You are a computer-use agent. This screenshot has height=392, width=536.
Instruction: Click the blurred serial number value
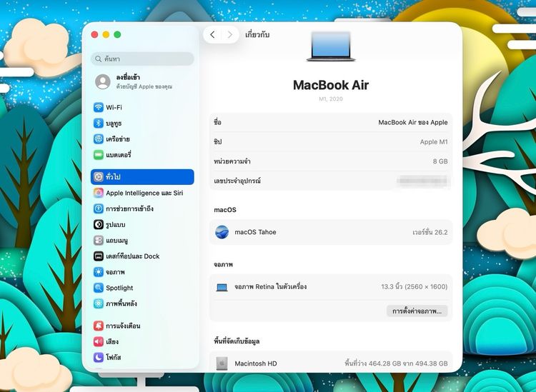pos(422,181)
